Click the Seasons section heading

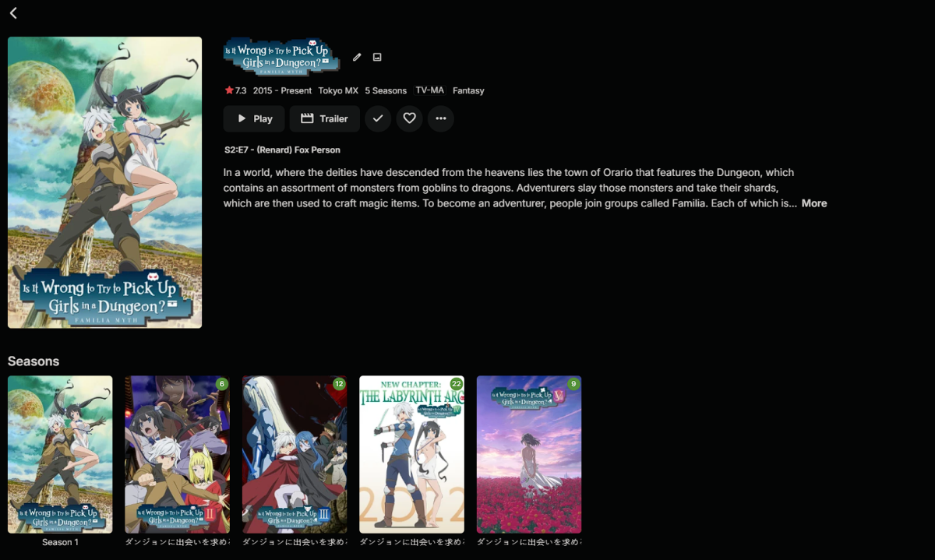click(x=34, y=361)
